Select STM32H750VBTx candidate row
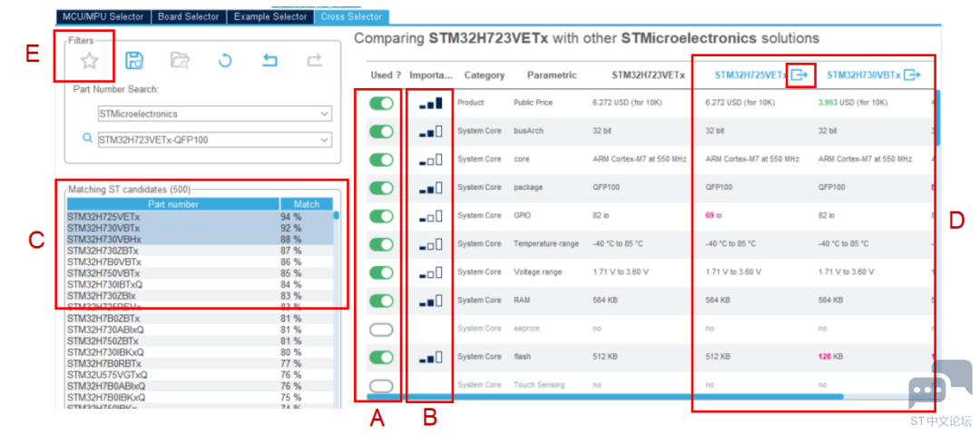The width and height of the screenshot is (980, 435). [200, 272]
